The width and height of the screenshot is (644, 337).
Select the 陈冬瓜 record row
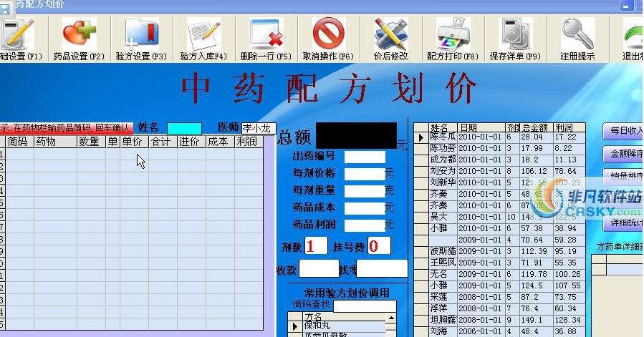(x=499, y=137)
